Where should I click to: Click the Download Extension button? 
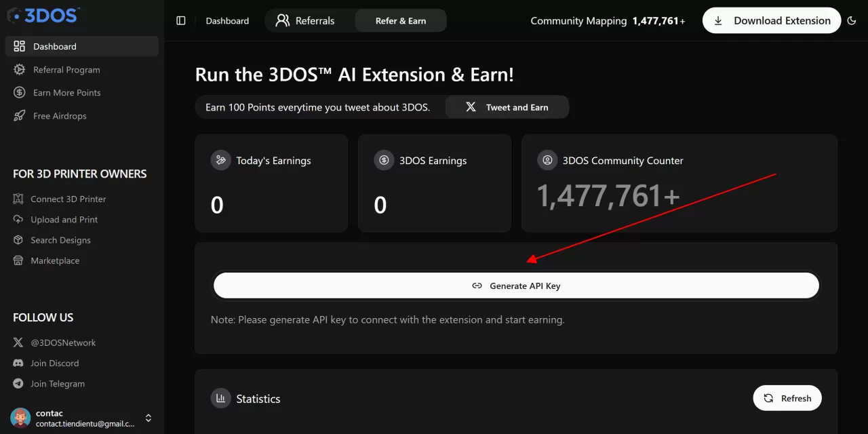tap(772, 20)
